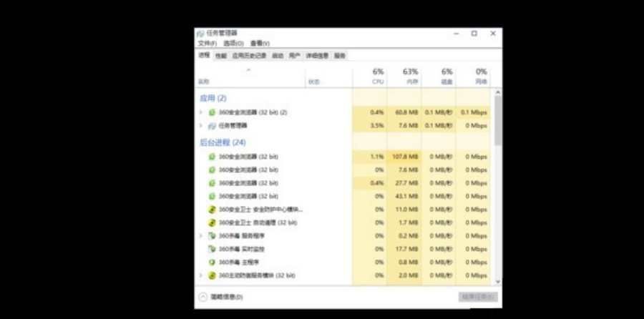Screen dimensions: 644x319
Task: Click the 11.0 MB memory cell
Action: [x=404, y=210]
